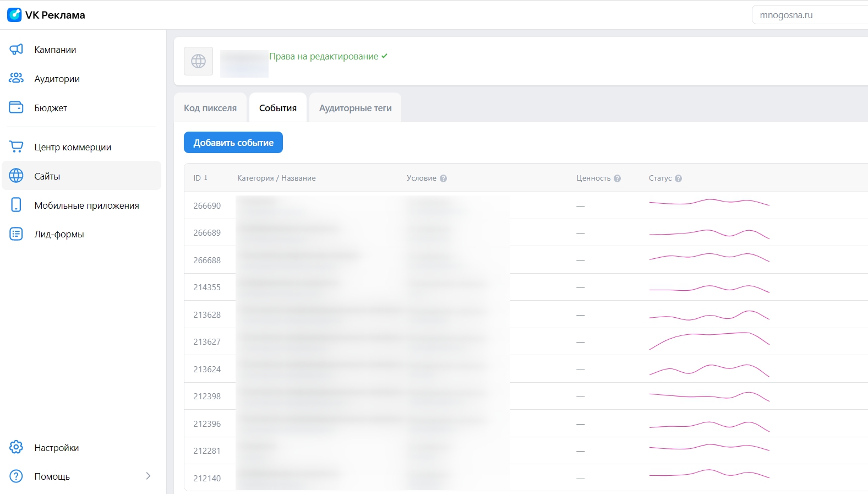Click help icon next to Условие

[x=443, y=178]
